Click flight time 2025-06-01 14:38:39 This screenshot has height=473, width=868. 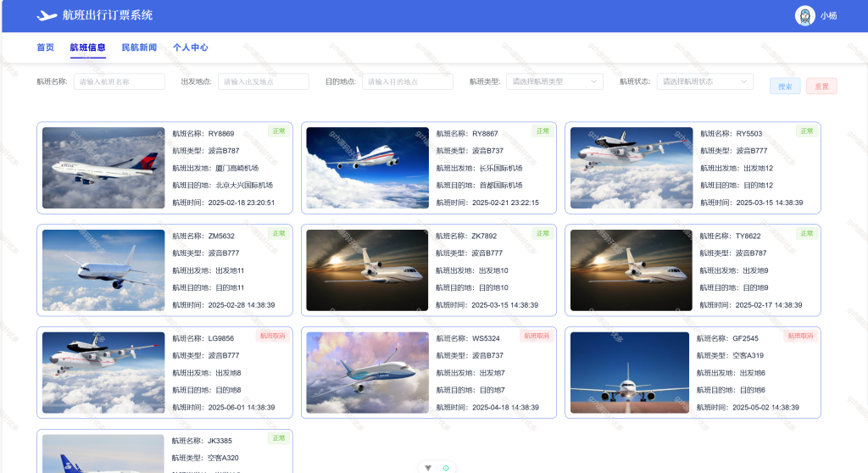click(242, 408)
